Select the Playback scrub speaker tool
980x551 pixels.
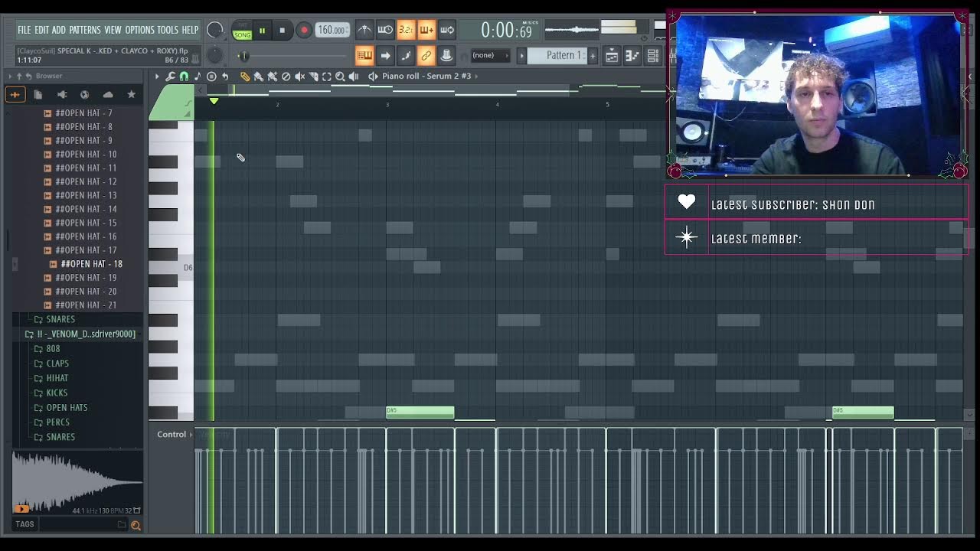[354, 76]
